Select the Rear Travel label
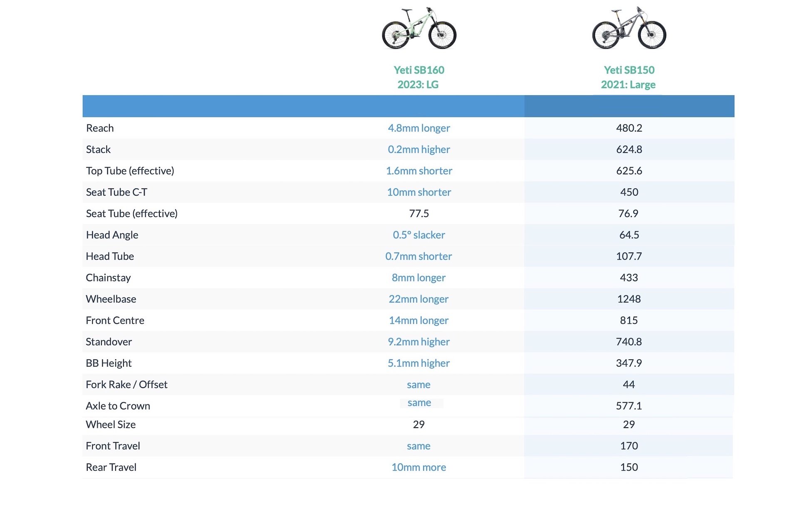The height and width of the screenshot is (532, 798). tap(111, 468)
